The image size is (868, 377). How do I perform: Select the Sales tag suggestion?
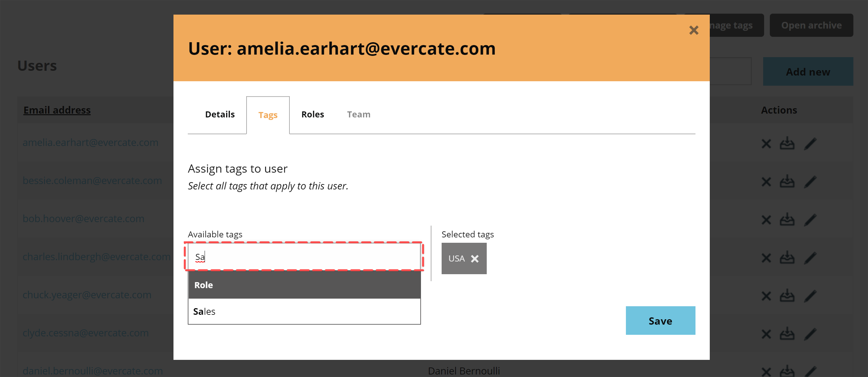[304, 311]
